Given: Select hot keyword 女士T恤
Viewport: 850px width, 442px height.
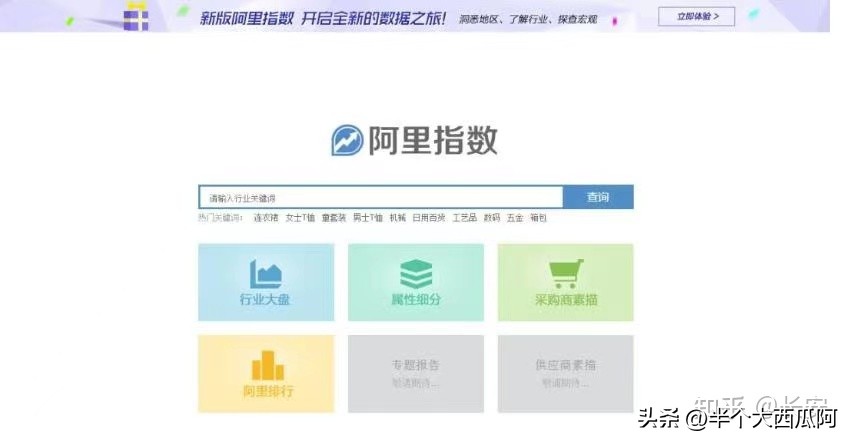Looking at the screenshot, I should (300, 218).
